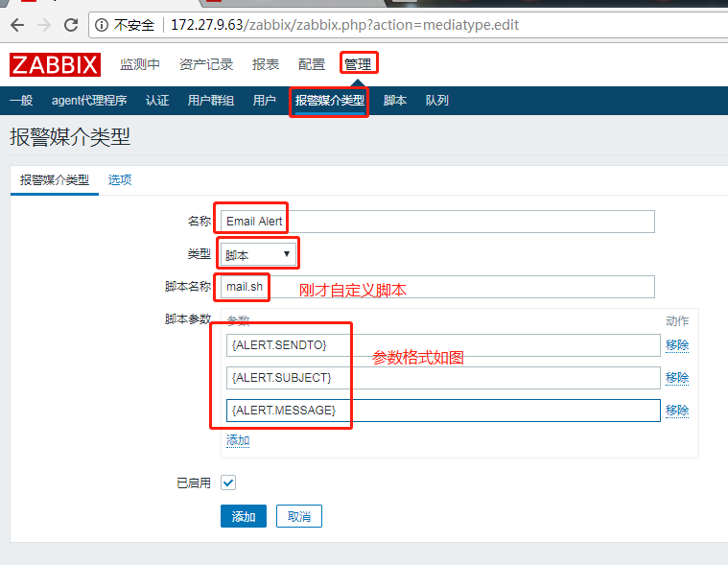Reload the page with refresh icon
This screenshot has width=728, height=565.
tap(71, 25)
